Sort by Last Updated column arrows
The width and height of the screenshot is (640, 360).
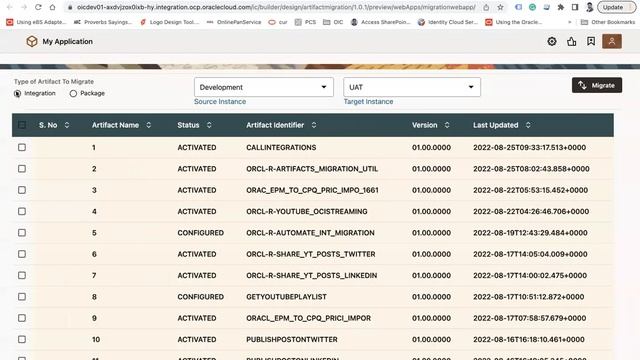(528, 125)
